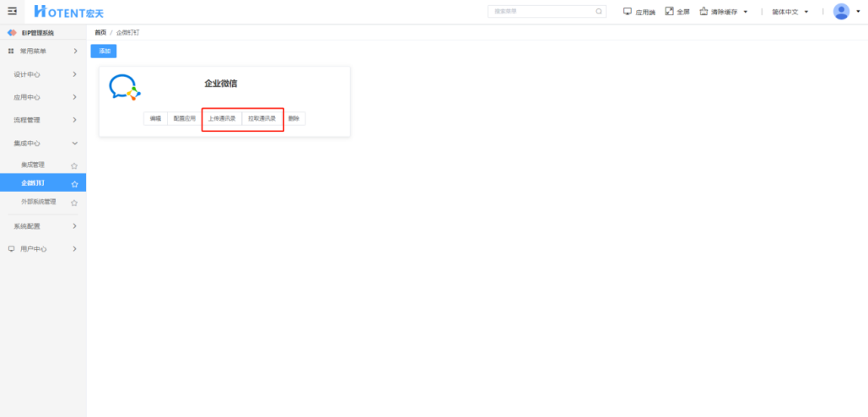Click the 删除 button

(294, 118)
